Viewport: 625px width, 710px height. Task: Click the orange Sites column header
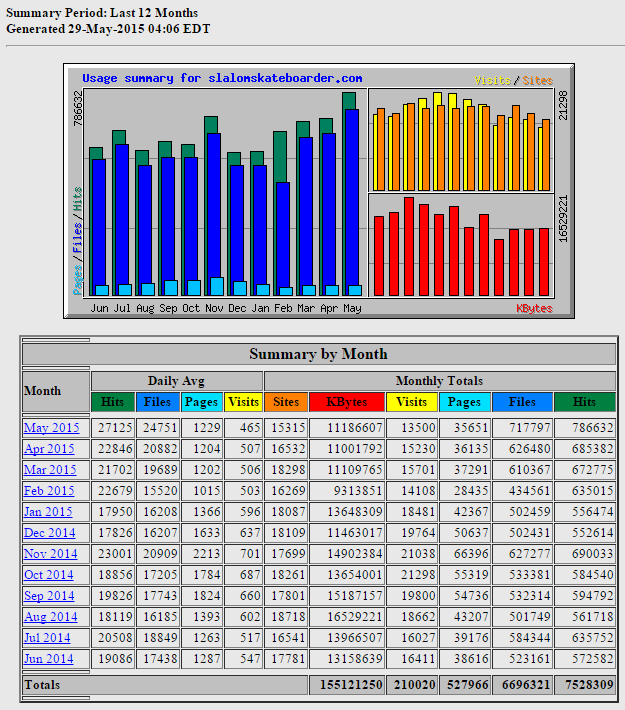(x=286, y=402)
